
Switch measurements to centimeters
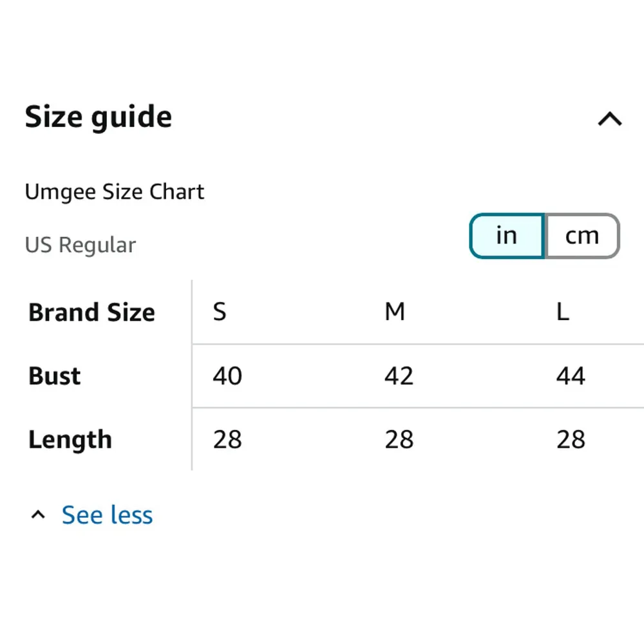[582, 236]
